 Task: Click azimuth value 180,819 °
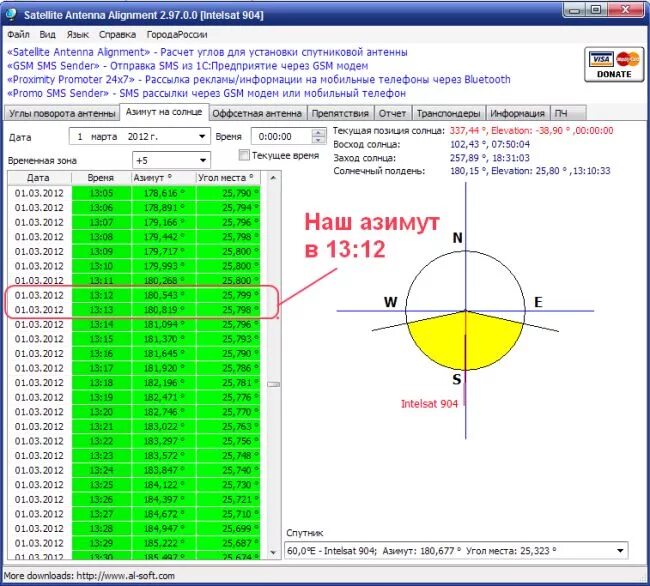click(x=163, y=310)
